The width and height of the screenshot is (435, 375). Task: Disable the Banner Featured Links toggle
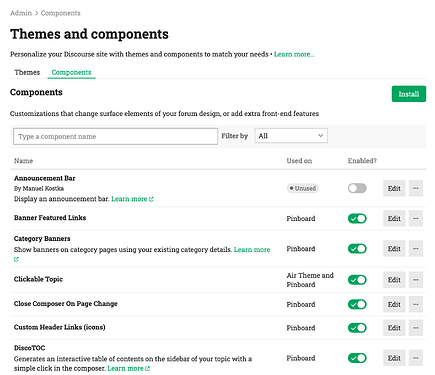click(357, 218)
